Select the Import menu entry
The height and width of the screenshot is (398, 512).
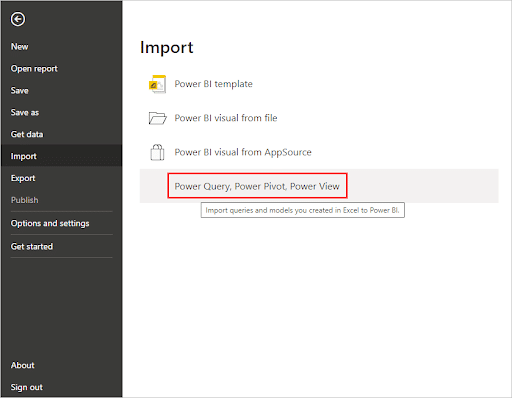(61, 156)
